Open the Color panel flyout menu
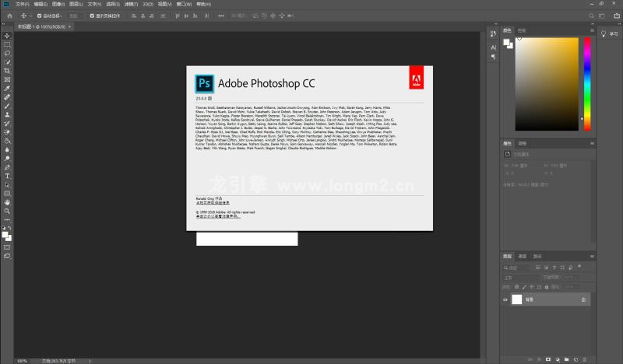The height and width of the screenshot is (364, 623). [x=592, y=30]
